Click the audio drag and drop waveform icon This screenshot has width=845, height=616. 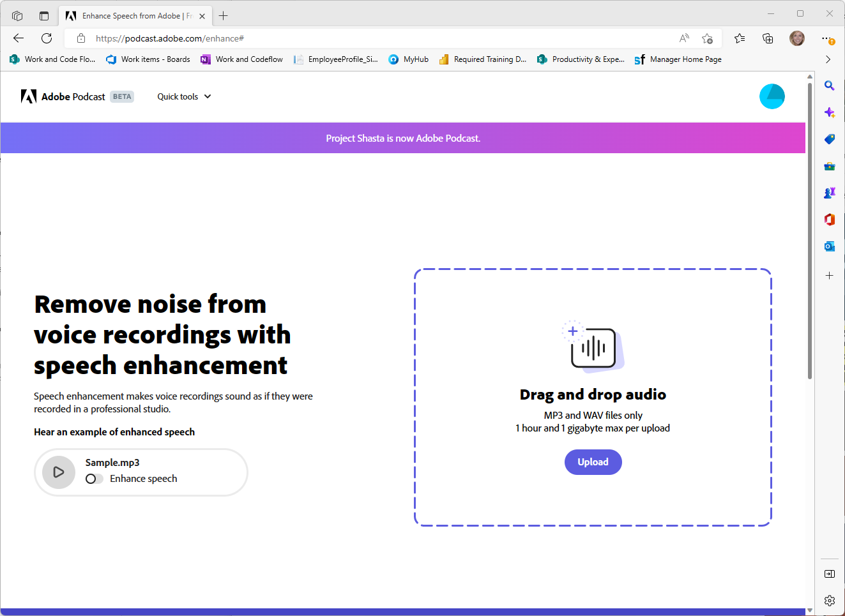(593, 347)
